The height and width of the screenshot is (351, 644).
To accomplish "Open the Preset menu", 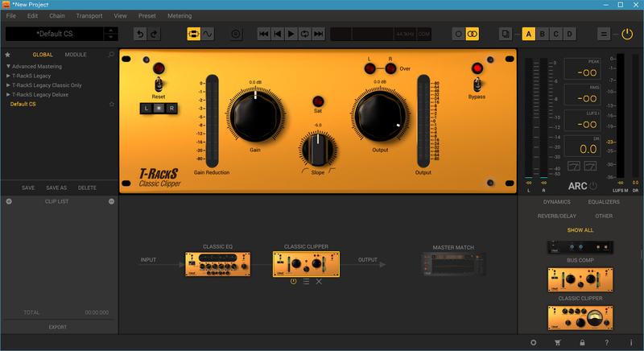I will click(147, 15).
